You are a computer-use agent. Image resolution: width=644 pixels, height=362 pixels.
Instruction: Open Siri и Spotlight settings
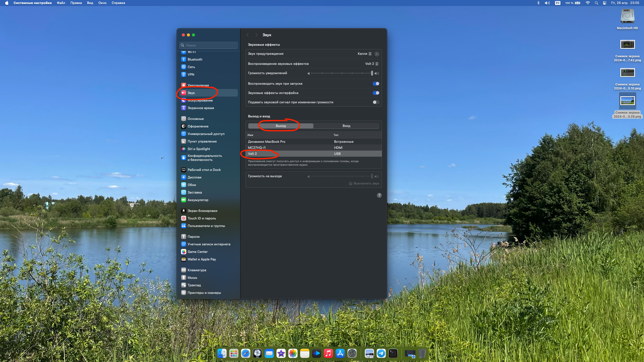point(198,149)
